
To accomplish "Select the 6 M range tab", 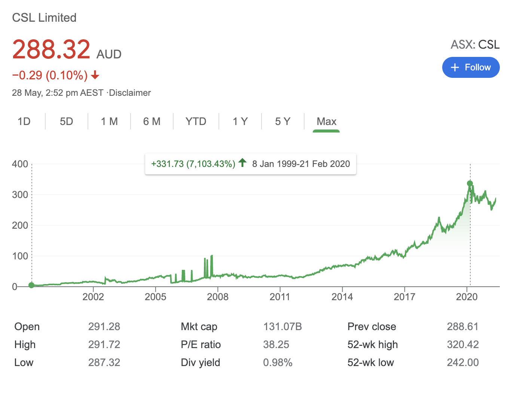I will click(152, 122).
